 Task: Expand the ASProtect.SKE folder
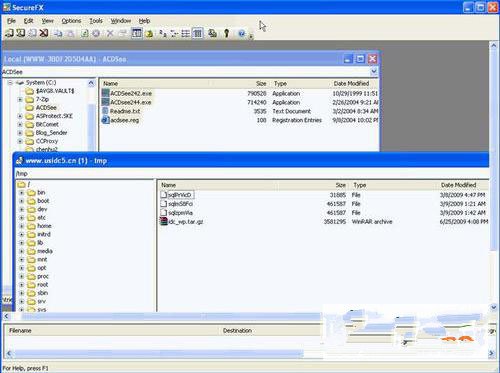pyautogui.click(x=20, y=116)
